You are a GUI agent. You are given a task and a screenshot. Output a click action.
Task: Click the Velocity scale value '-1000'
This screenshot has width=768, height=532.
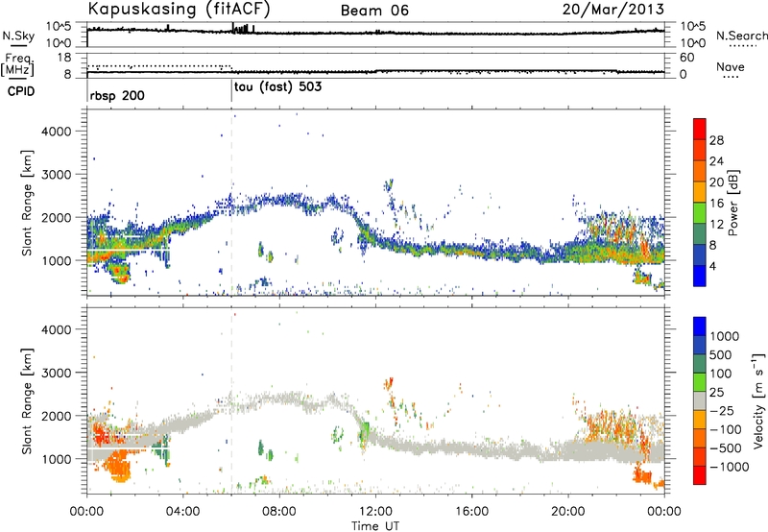pos(730,467)
